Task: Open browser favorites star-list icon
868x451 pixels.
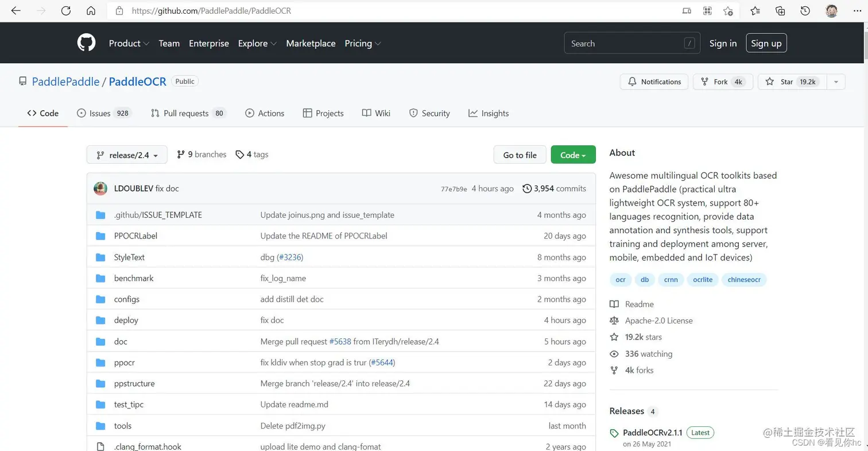Action: pyautogui.click(x=755, y=10)
